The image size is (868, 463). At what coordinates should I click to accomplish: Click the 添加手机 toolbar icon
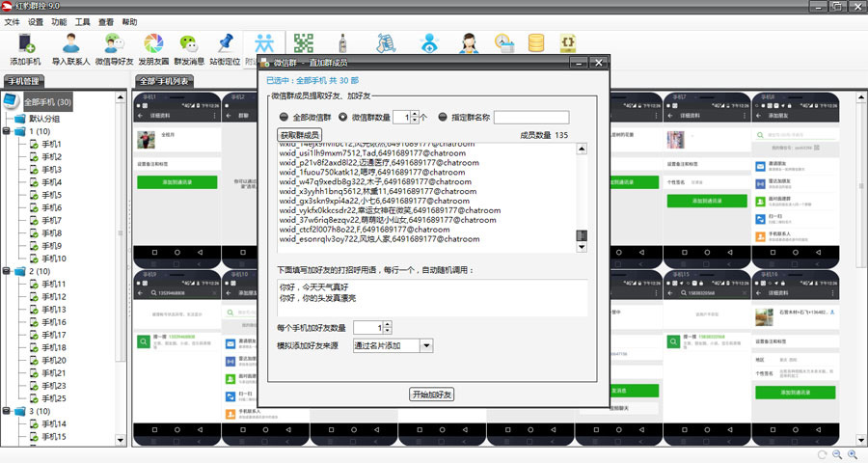pos(25,49)
